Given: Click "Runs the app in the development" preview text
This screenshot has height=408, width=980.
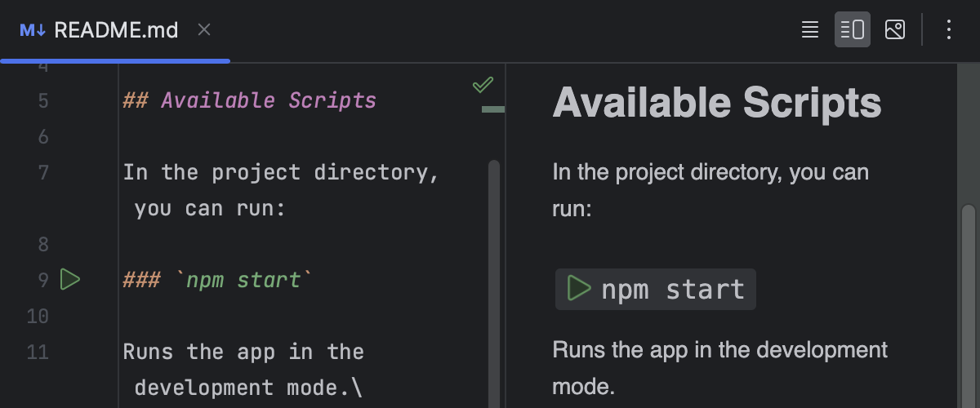Looking at the screenshot, I should [x=719, y=350].
